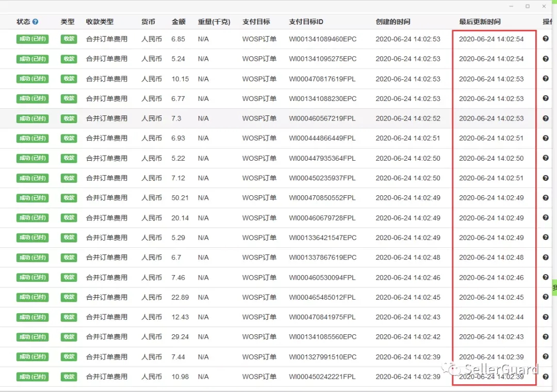Click help icon in row WI000444866449FPL
Viewport: 557px width, 392px height.
click(x=546, y=138)
